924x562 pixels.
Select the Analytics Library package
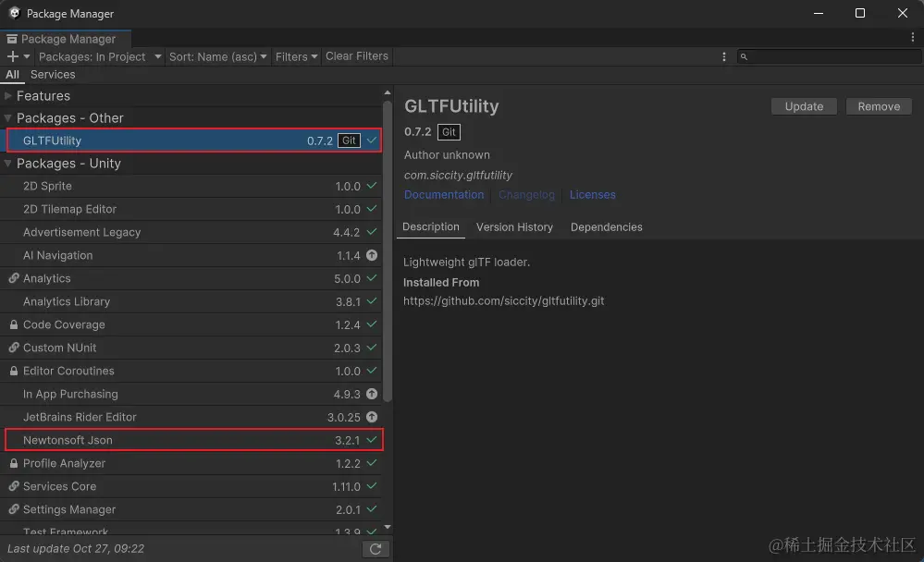[191, 301]
